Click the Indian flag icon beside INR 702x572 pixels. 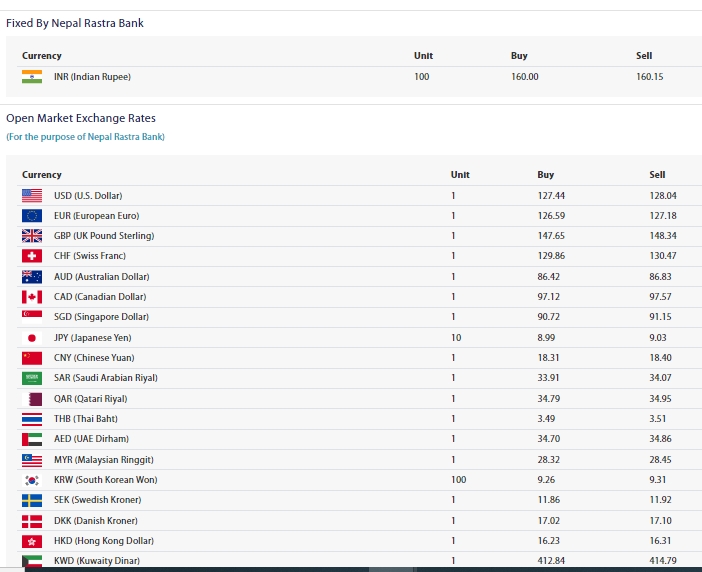(32, 77)
